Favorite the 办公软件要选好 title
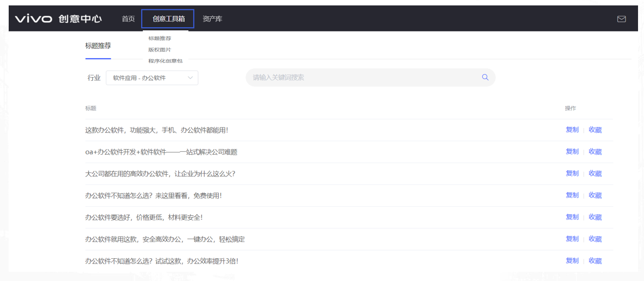Screen dimensions: 644x281 (595, 217)
